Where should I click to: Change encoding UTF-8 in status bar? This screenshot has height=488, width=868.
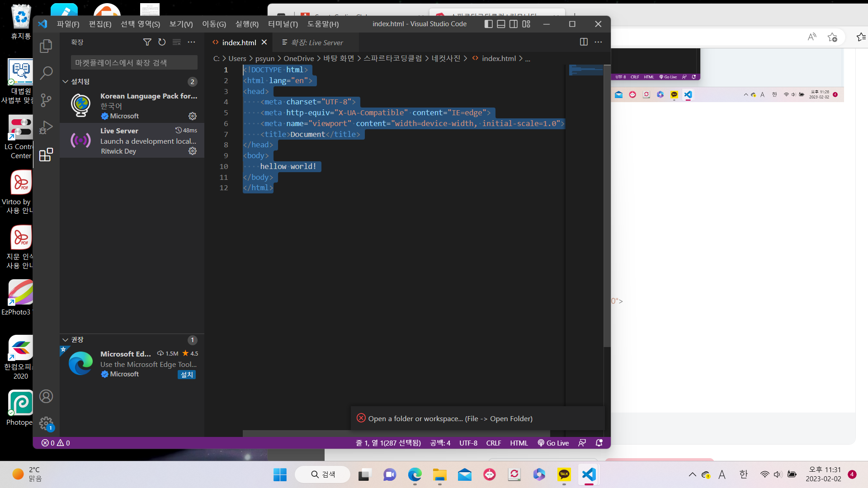(468, 443)
